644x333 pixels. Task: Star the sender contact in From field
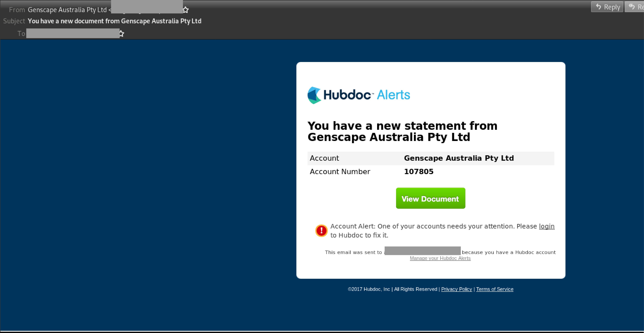[x=186, y=10]
